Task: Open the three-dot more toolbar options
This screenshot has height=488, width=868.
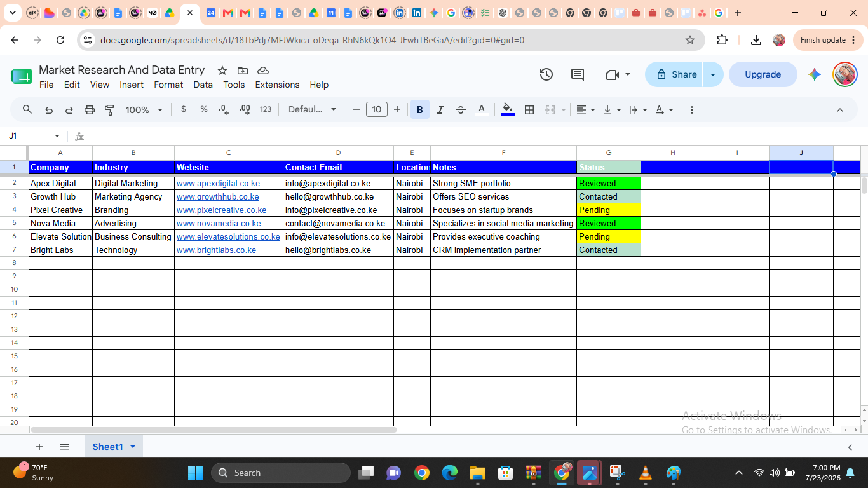Action: [692, 109]
